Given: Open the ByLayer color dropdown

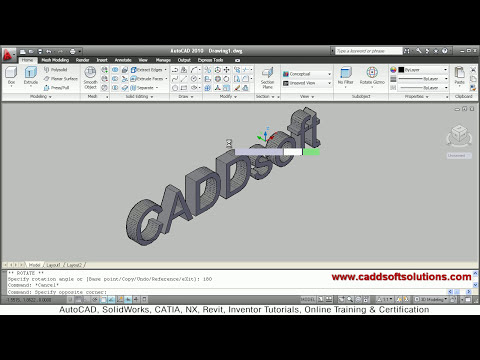Looking at the screenshot, I should click(423, 70).
